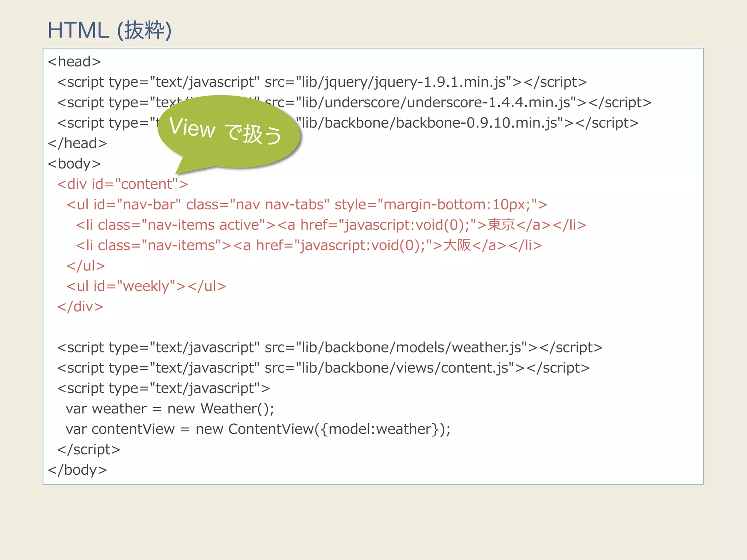Select the closing </head> tag line
This screenshot has height=560, width=747.
pos(77,143)
